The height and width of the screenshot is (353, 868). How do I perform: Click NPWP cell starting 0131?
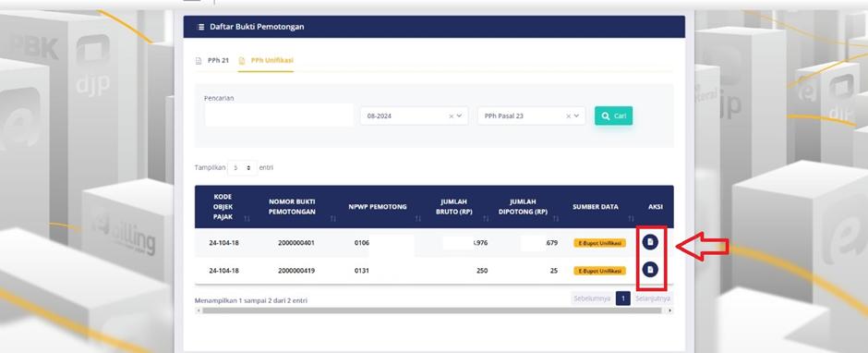coord(361,271)
